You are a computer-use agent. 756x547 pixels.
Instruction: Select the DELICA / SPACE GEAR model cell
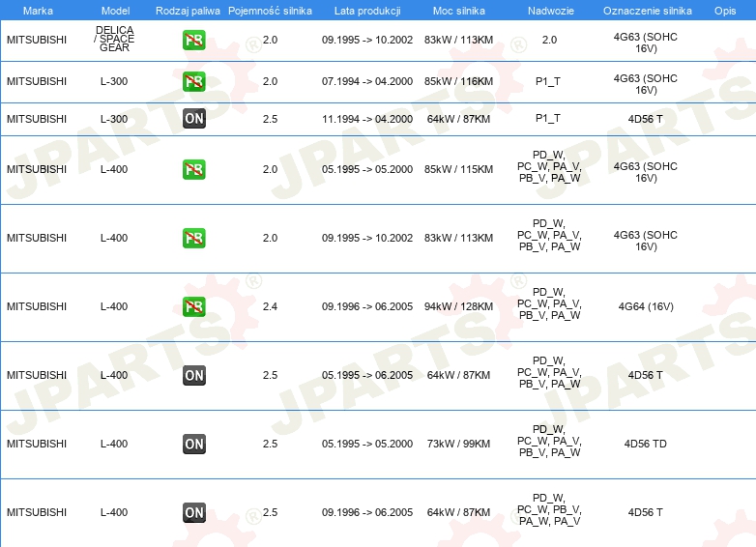(114, 39)
